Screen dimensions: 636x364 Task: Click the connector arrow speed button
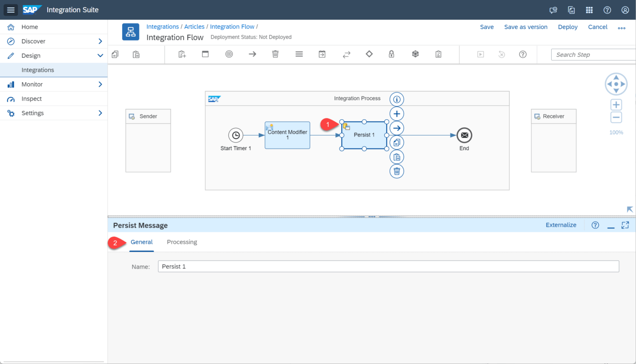(x=397, y=128)
